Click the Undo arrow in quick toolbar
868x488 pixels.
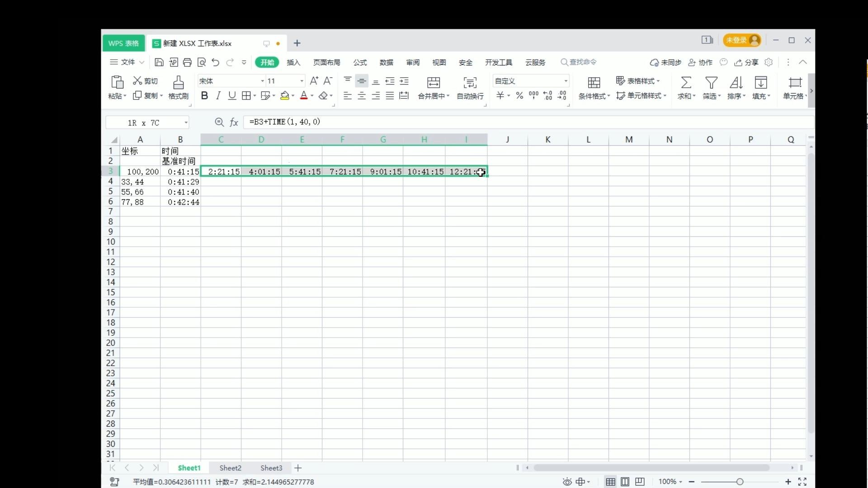[215, 62]
